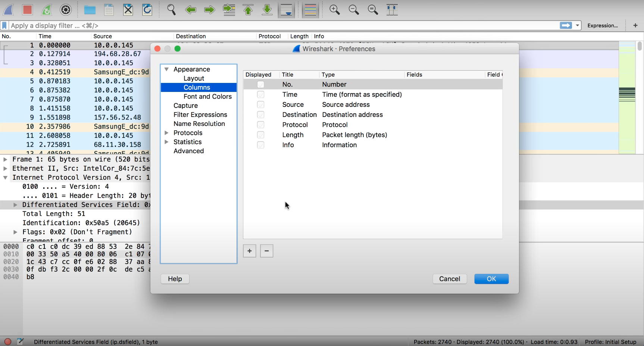Collapse the Appearance tree section
This screenshot has width=644, height=346.
point(166,69)
